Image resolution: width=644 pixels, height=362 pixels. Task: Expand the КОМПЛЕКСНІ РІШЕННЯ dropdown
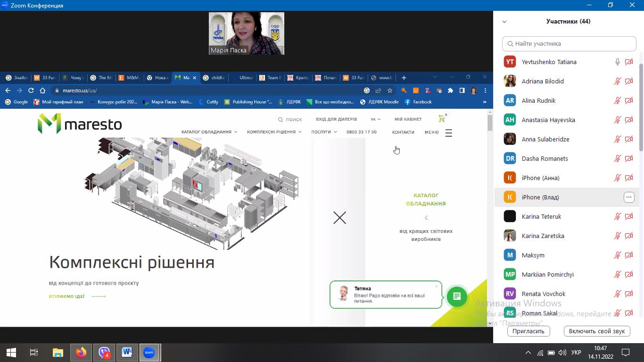[x=274, y=132]
